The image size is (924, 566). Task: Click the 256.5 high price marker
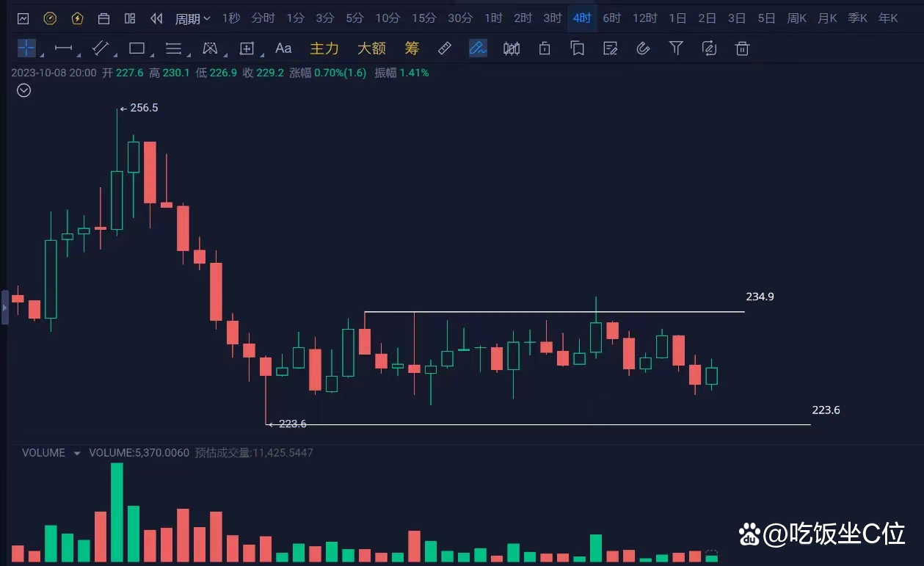(x=139, y=108)
